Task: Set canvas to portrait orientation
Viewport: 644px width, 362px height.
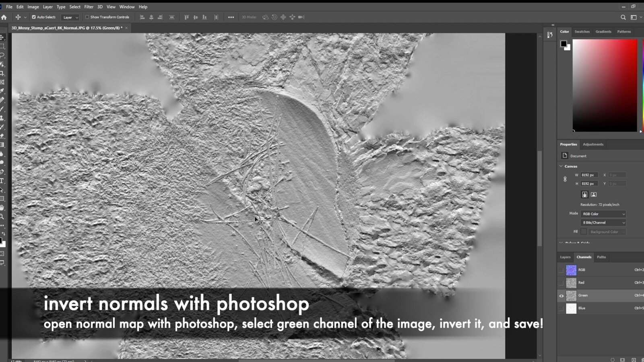Action: pos(585,195)
